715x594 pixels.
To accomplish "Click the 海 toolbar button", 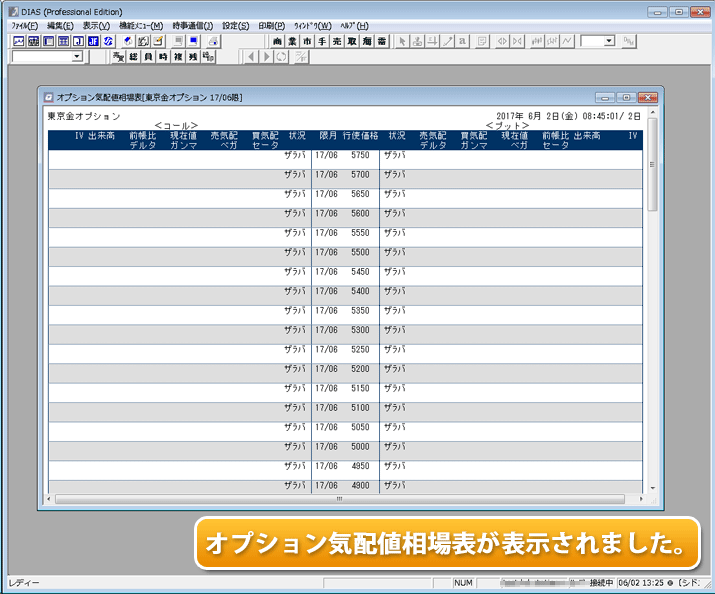I will point(368,41).
